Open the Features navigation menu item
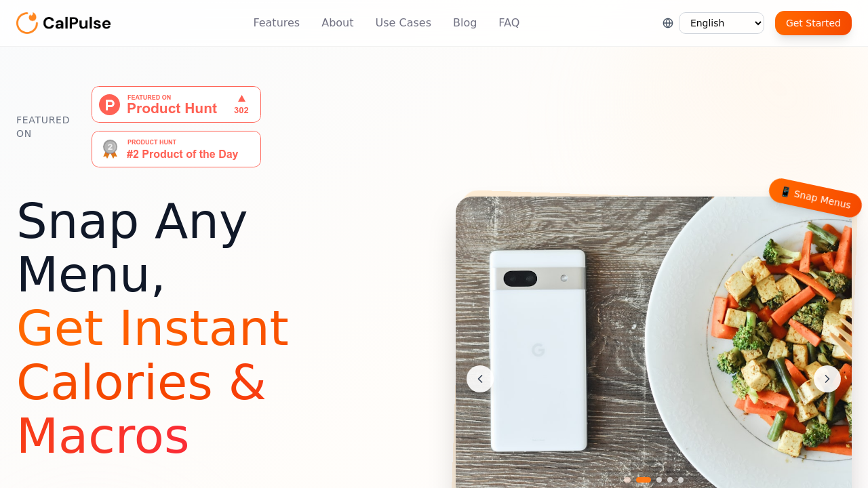The height and width of the screenshot is (488, 868). tap(277, 23)
